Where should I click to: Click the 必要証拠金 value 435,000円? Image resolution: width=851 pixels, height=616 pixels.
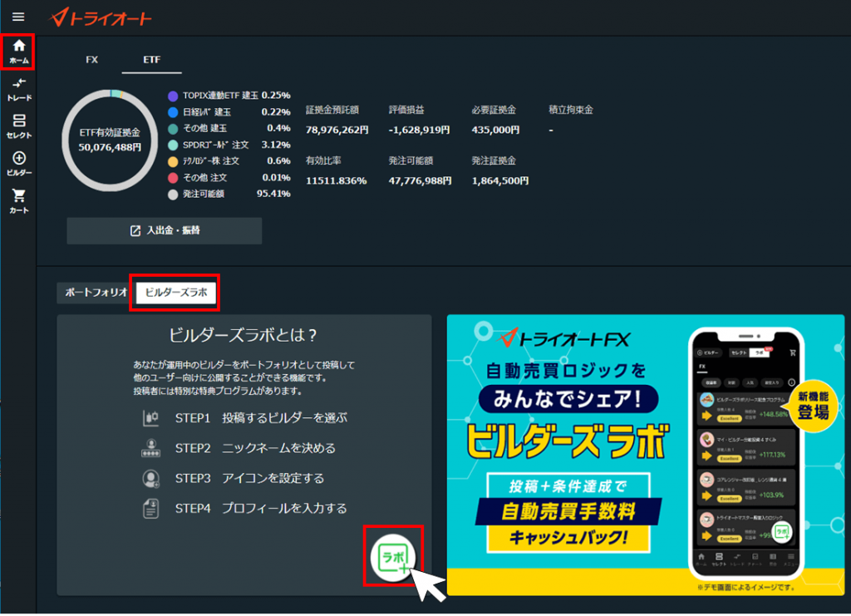(x=495, y=131)
